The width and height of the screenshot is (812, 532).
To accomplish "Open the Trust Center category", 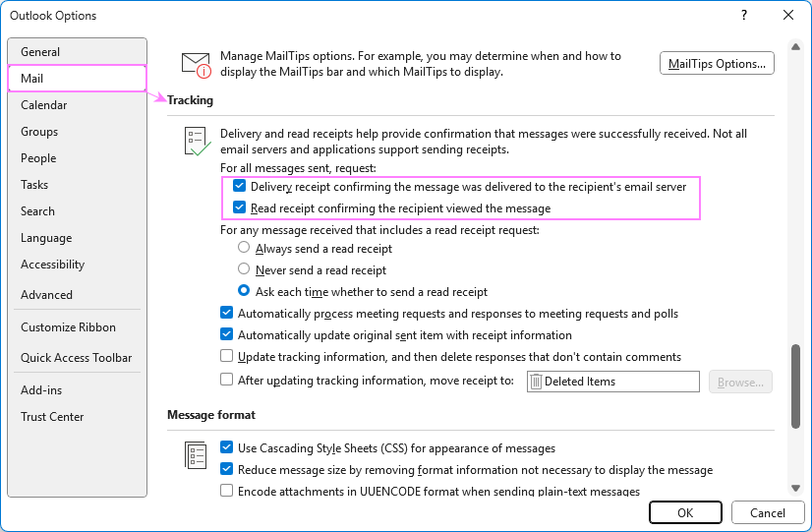I will [x=77, y=417].
